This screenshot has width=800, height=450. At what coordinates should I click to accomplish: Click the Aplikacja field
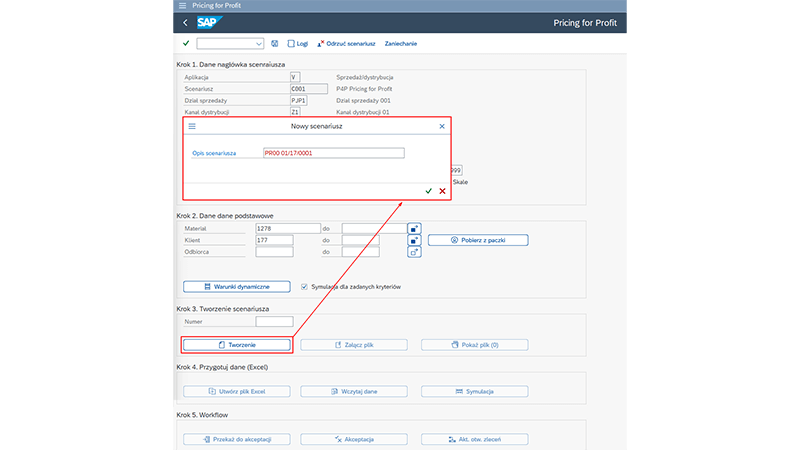[x=295, y=77]
